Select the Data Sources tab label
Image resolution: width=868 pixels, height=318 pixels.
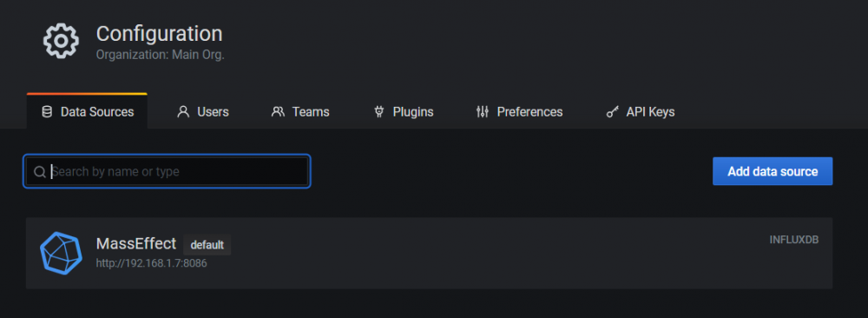point(97,112)
